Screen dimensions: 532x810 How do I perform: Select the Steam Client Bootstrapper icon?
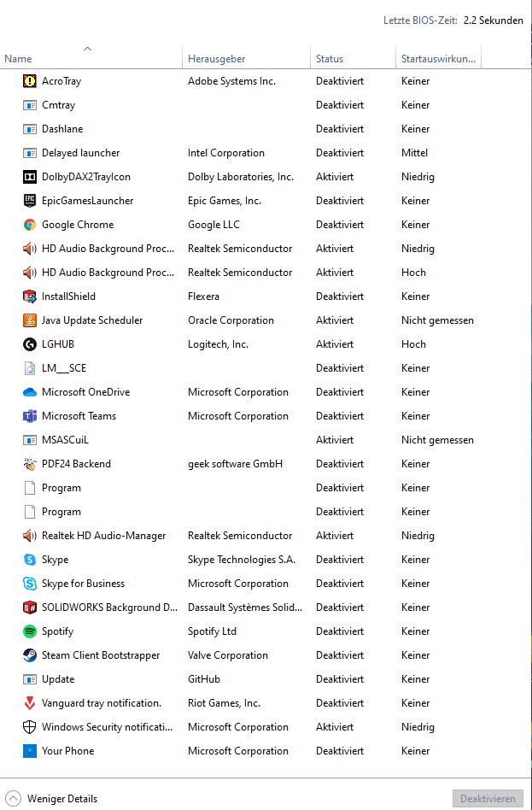click(x=30, y=655)
